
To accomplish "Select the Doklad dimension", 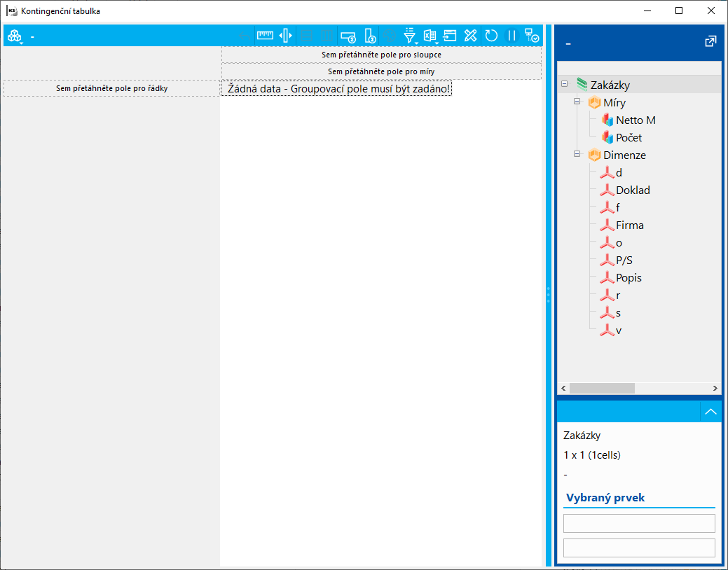I will [633, 190].
